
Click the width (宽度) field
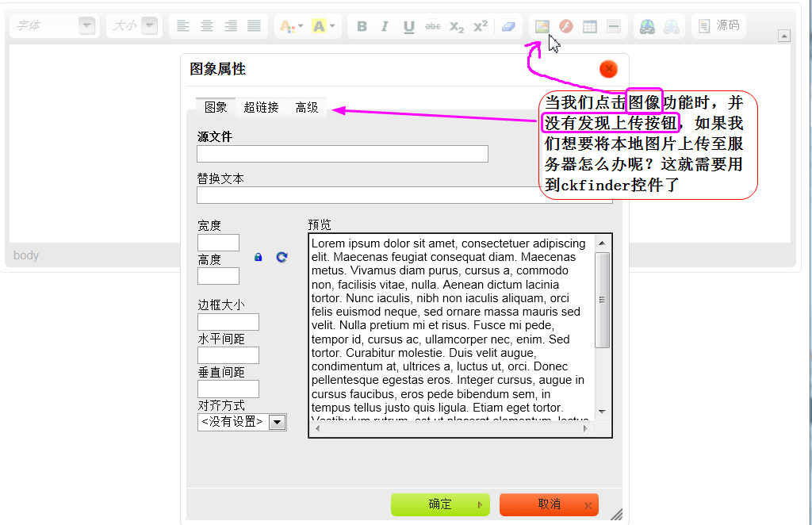coord(218,243)
